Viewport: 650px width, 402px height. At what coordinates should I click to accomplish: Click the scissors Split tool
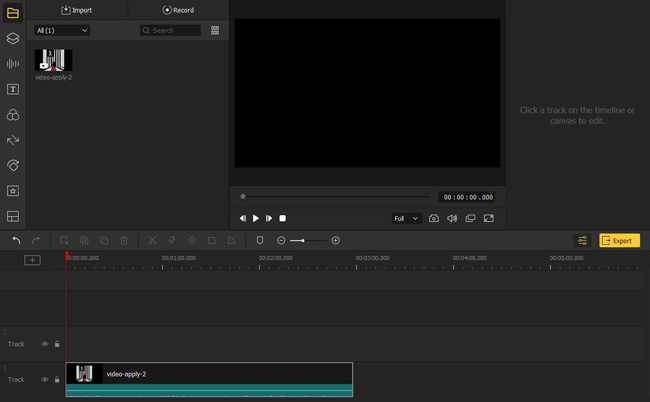coord(152,240)
